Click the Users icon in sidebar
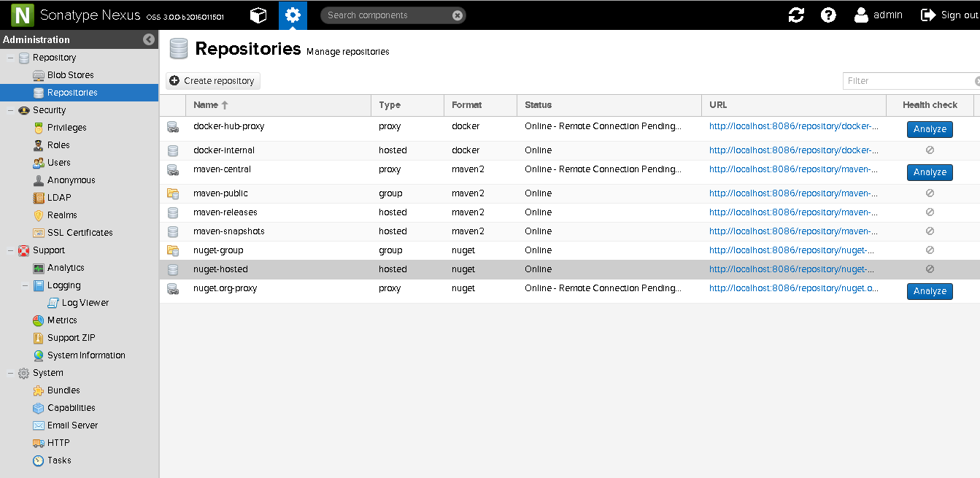980x478 pixels. tap(39, 163)
